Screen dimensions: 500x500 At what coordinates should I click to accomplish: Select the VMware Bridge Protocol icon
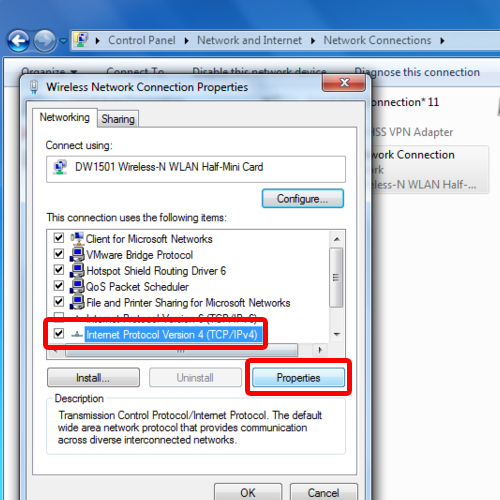tap(77, 255)
